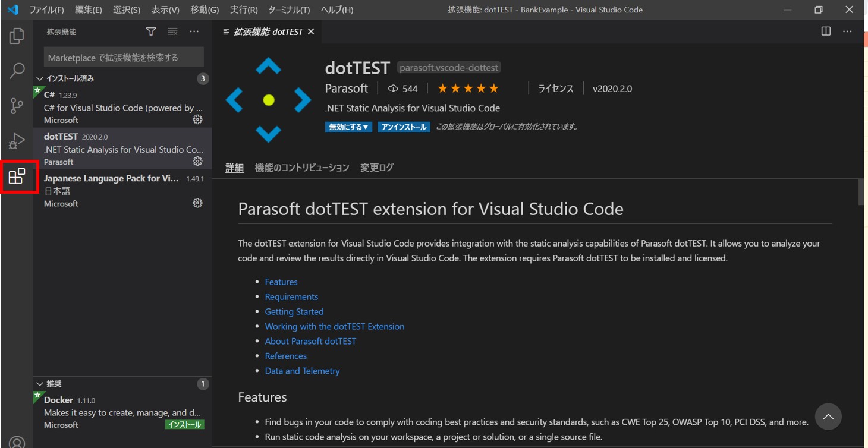The width and height of the screenshot is (868, 448).
Task: Follow the References link
Action: click(x=286, y=356)
